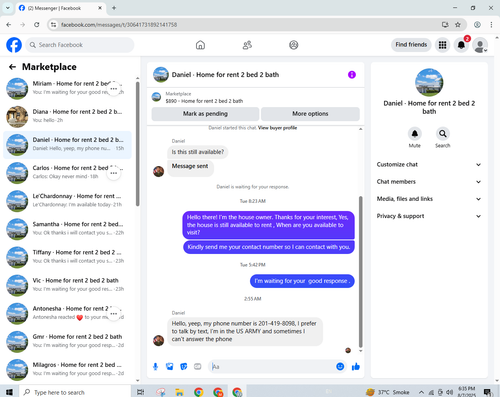Open the Chrome three-dot menu
Viewport: 500px width, 397px height.
point(491,25)
